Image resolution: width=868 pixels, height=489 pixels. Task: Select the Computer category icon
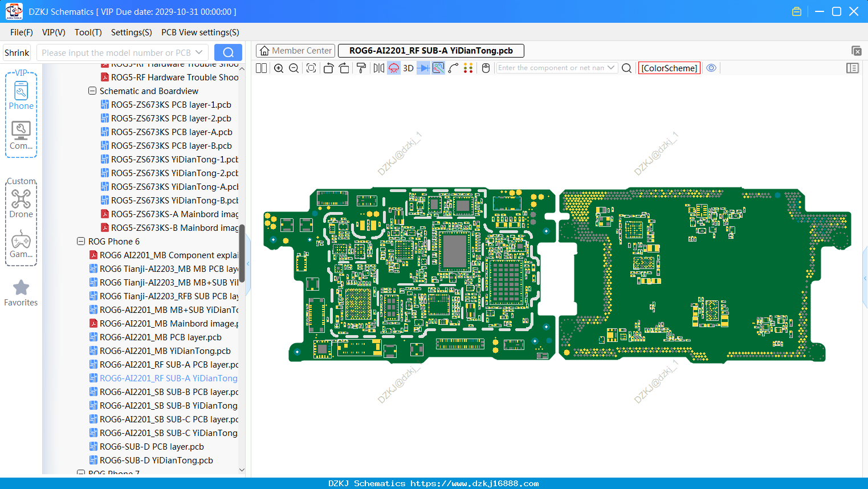coord(21,136)
